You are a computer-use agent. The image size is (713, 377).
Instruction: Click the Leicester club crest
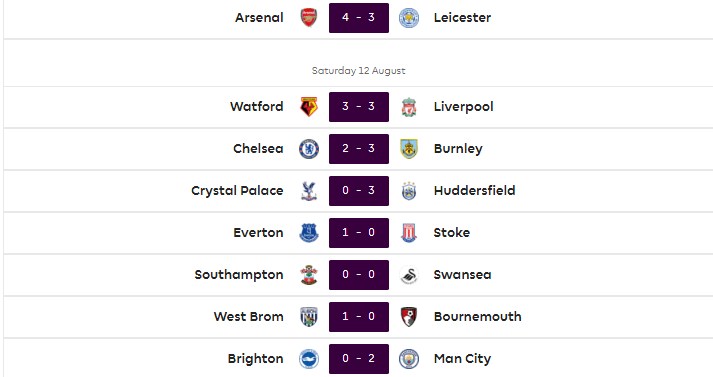click(409, 18)
